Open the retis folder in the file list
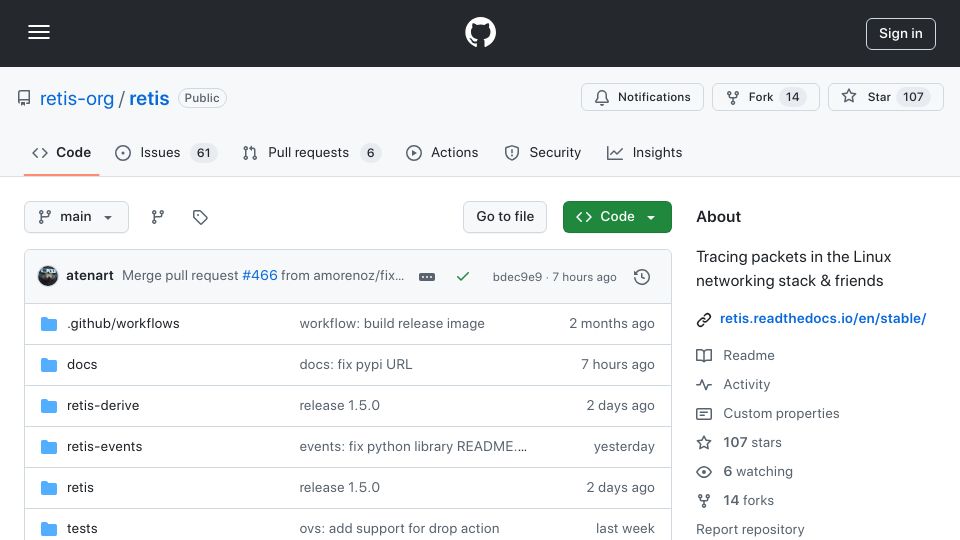This screenshot has height=540, width=960. 80,488
